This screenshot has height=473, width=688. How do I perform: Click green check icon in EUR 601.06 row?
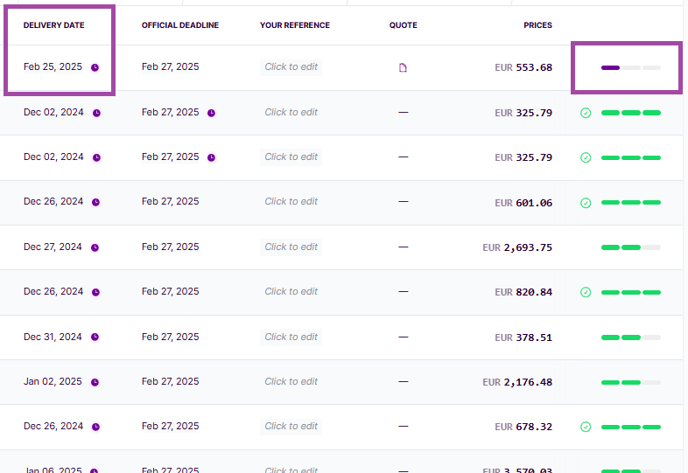click(586, 203)
